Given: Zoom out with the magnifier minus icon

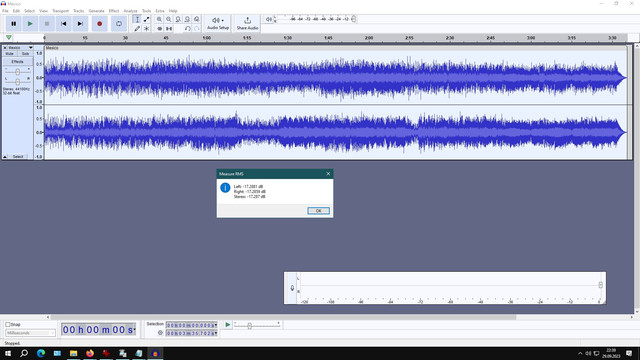Looking at the screenshot, I should [169, 19].
